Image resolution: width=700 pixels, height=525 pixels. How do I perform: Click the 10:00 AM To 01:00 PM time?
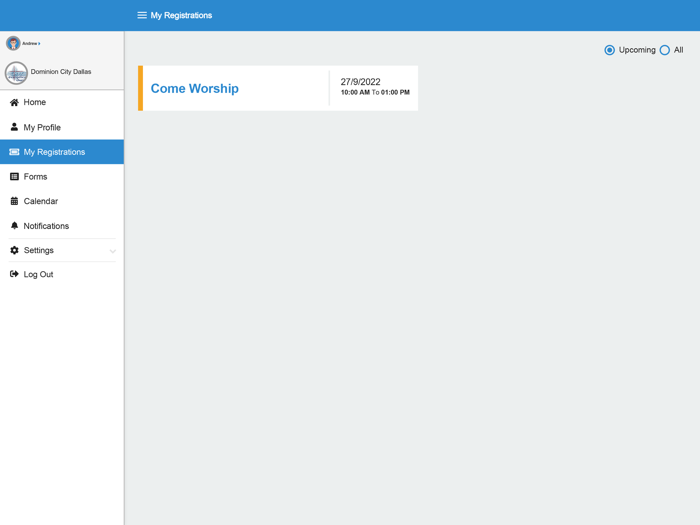click(x=375, y=92)
